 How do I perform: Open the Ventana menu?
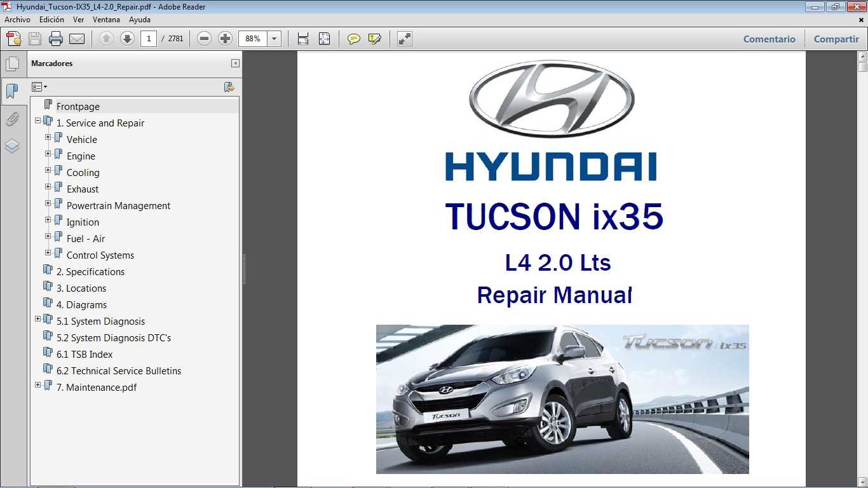point(106,20)
